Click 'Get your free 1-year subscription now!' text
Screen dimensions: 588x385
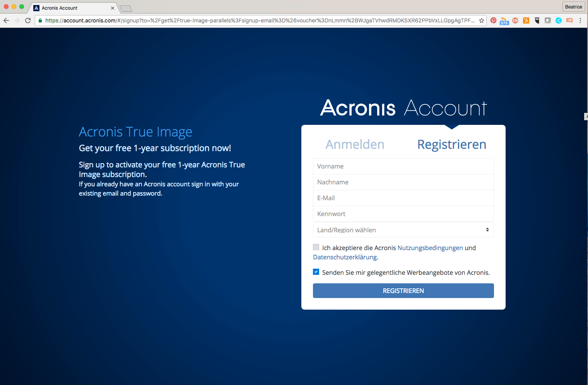point(155,148)
